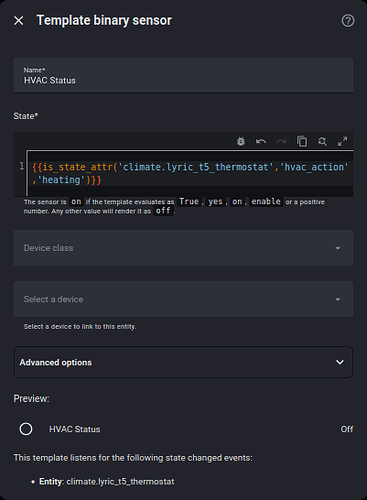This screenshot has width=367, height=500.
Task: Close the Template binary sensor dialog
Action: (x=19, y=21)
